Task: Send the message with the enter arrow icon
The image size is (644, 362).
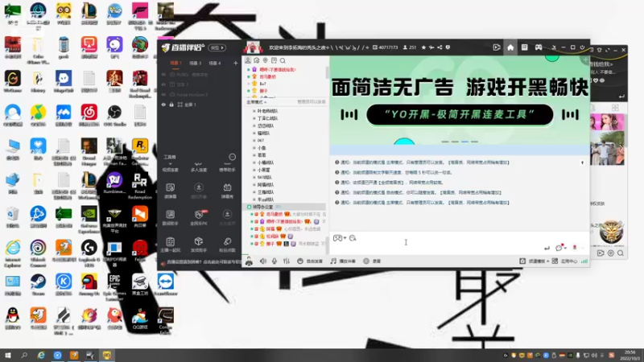Action: 547,248
